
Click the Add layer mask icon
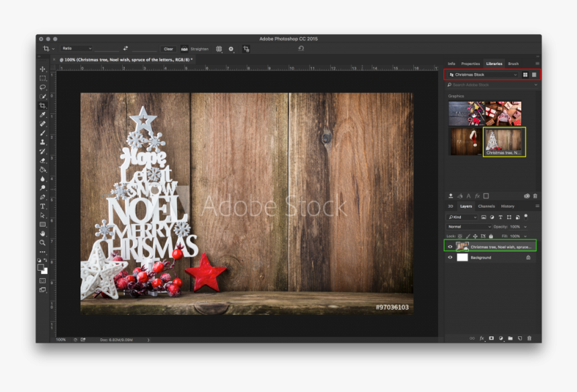click(x=491, y=338)
